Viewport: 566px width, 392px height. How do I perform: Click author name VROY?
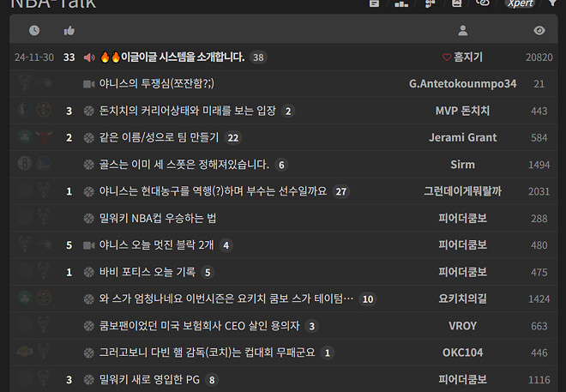click(463, 326)
